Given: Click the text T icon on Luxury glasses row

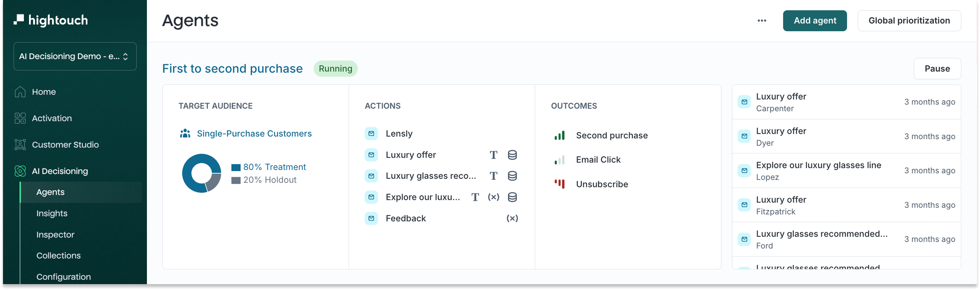Looking at the screenshot, I should click(493, 176).
